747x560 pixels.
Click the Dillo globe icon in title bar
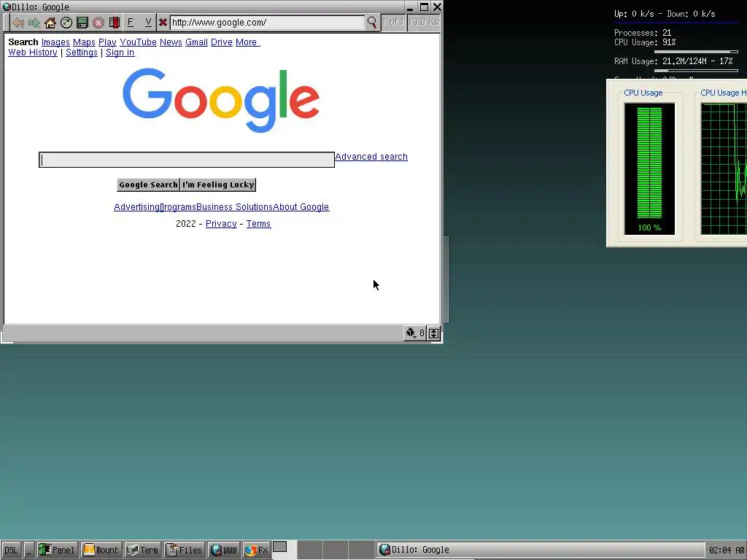7,7
